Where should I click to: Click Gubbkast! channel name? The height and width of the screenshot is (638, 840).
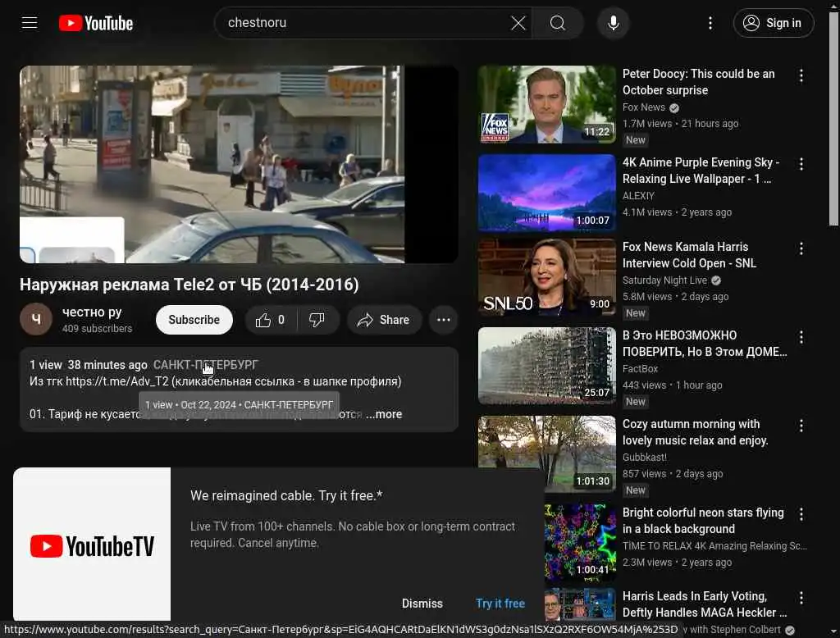tap(645, 457)
